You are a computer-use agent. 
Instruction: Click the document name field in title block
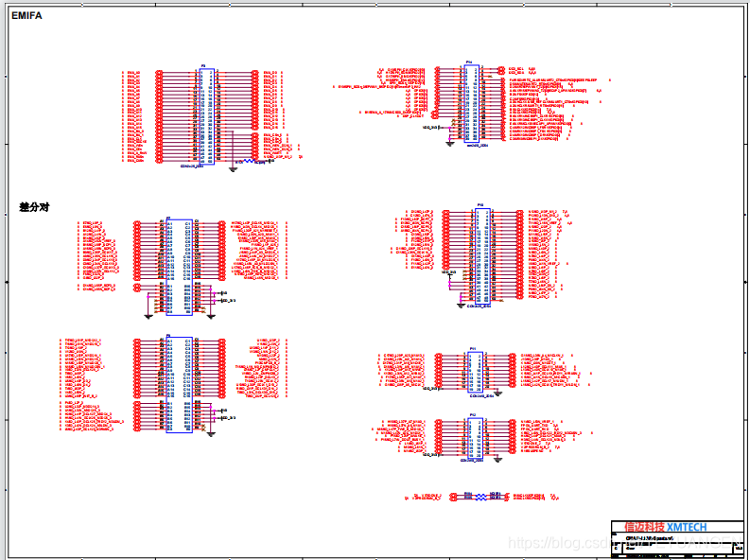pos(653,537)
